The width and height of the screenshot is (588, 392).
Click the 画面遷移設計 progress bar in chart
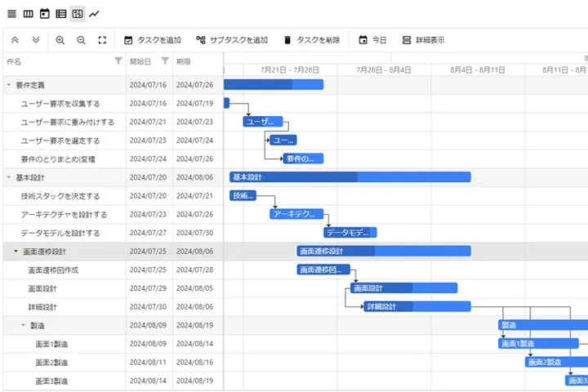384,251
